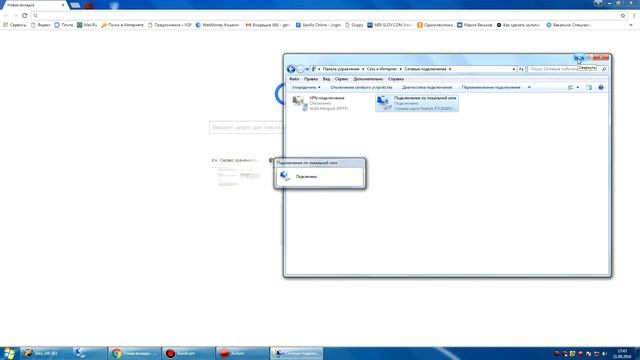Open the Mail.Ru bookmark
Image resolution: width=640 pixels, height=360 pixels.
click(87, 25)
